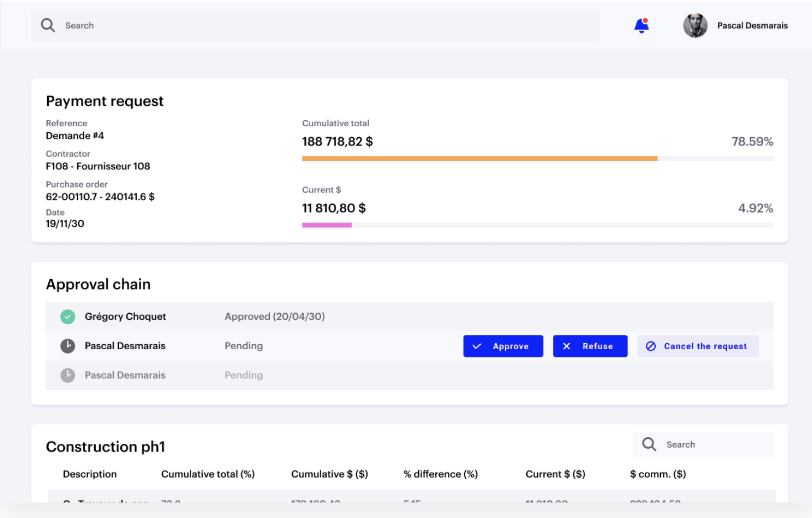
Task: Click the green approved checkmark icon
Action: click(68, 317)
